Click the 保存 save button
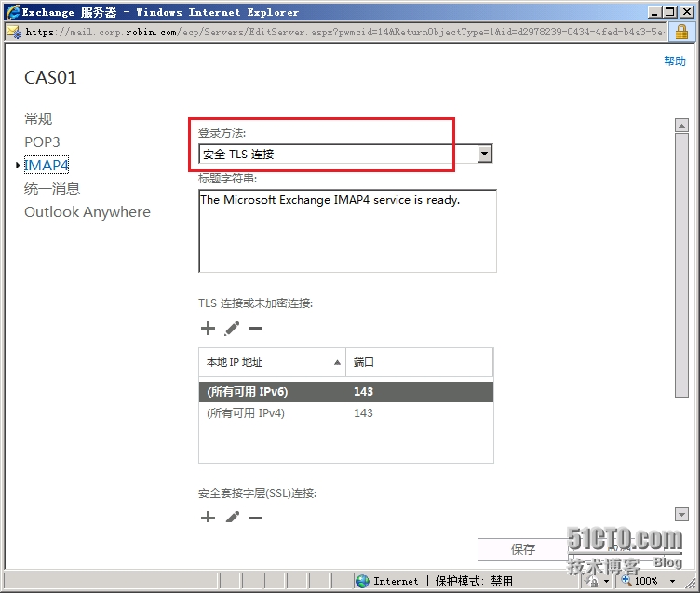700x593 pixels. 523,549
